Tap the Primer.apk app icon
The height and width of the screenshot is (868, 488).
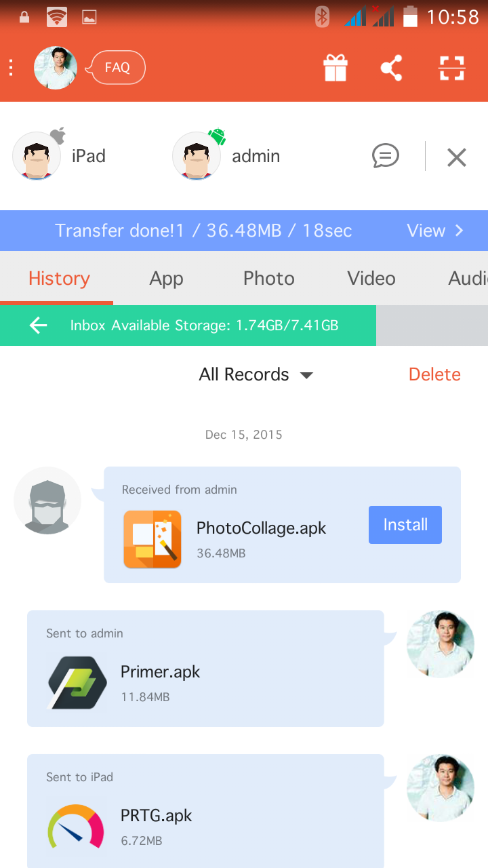tap(77, 683)
